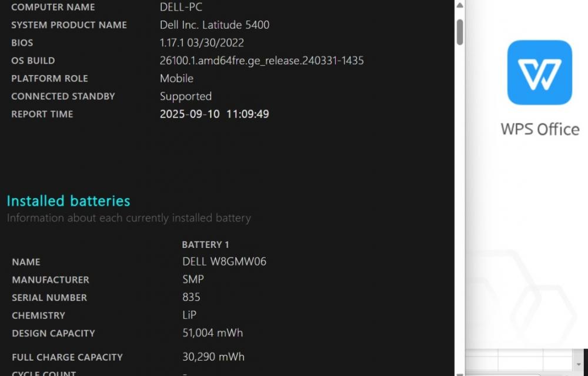Select the OS BUILD value '26100.1.amd64fre.ge_release.240331-1435'
This screenshot has width=588, height=376.
[x=262, y=61]
